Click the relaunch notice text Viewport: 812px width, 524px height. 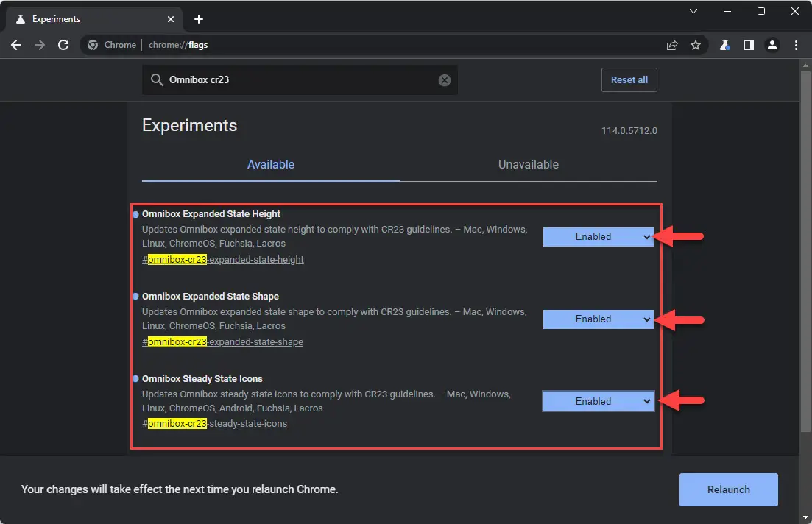click(x=180, y=489)
